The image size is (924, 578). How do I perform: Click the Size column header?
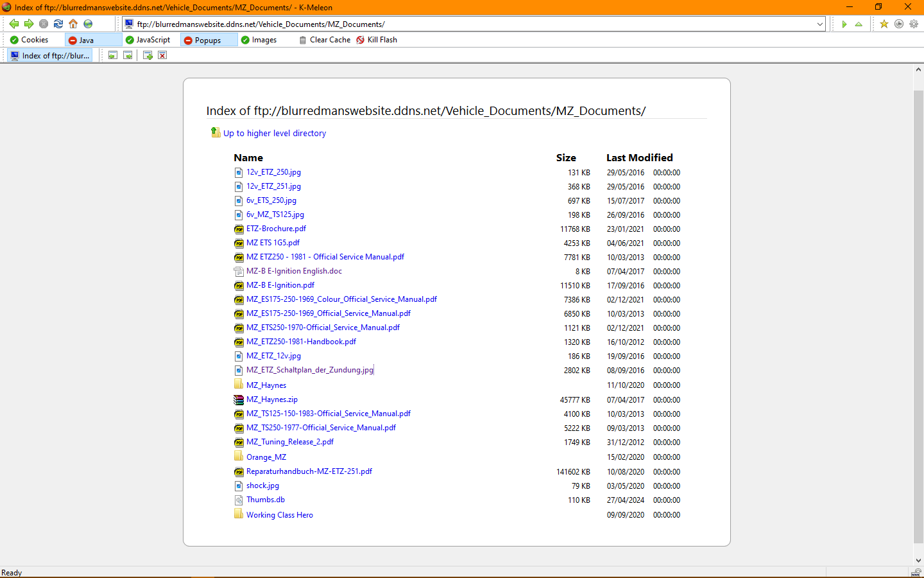click(x=566, y=157)
